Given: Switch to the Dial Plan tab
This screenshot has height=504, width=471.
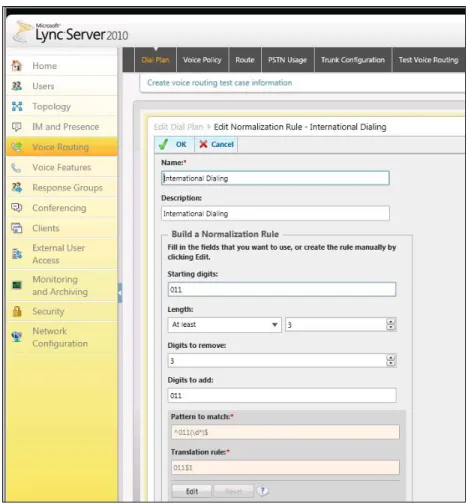Looking at the screenshot, I should [155, 60].
